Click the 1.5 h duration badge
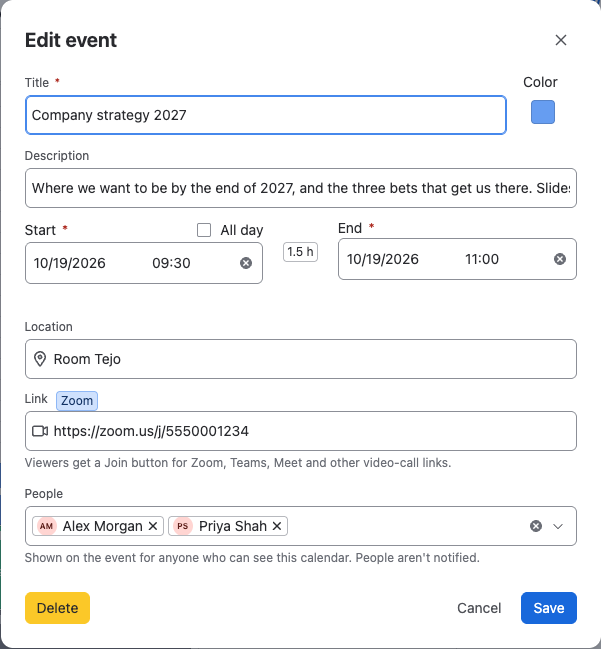 [x=300, y=252]
